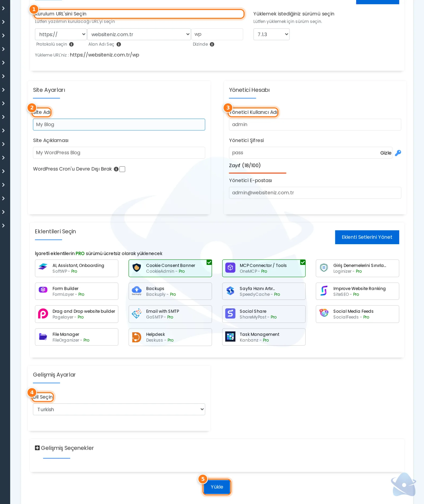
Task: Click the Loginizer shield icon
Action: pyautogui.click(x=324, y=268)
